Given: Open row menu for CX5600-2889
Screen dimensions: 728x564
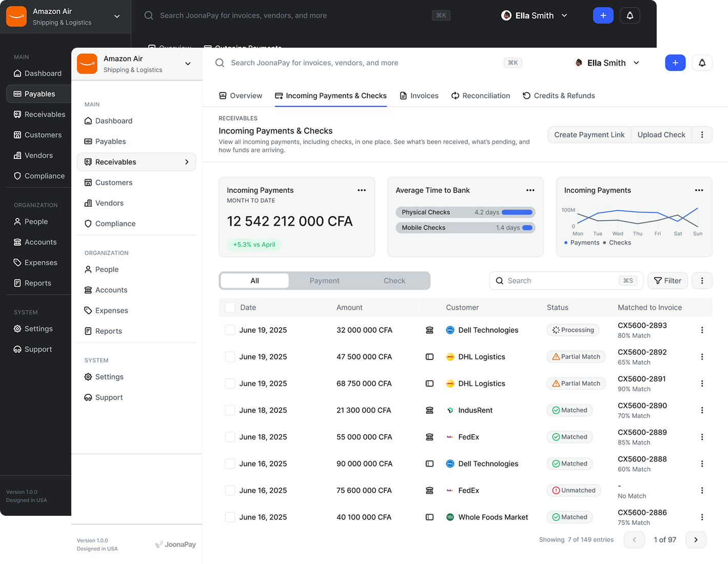Looking at the screenshot, I should click(702, 437).
